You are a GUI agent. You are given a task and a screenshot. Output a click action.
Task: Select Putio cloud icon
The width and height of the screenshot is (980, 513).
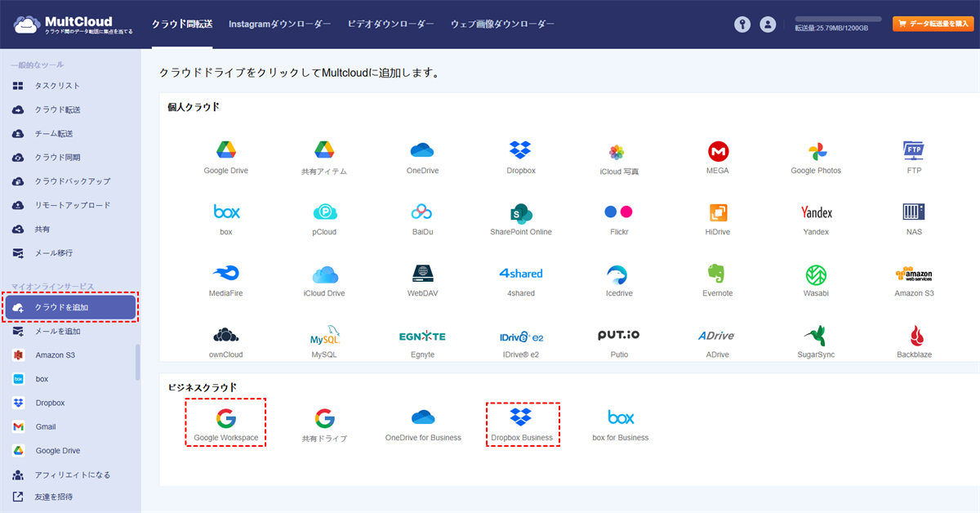(x=618, y=335)
